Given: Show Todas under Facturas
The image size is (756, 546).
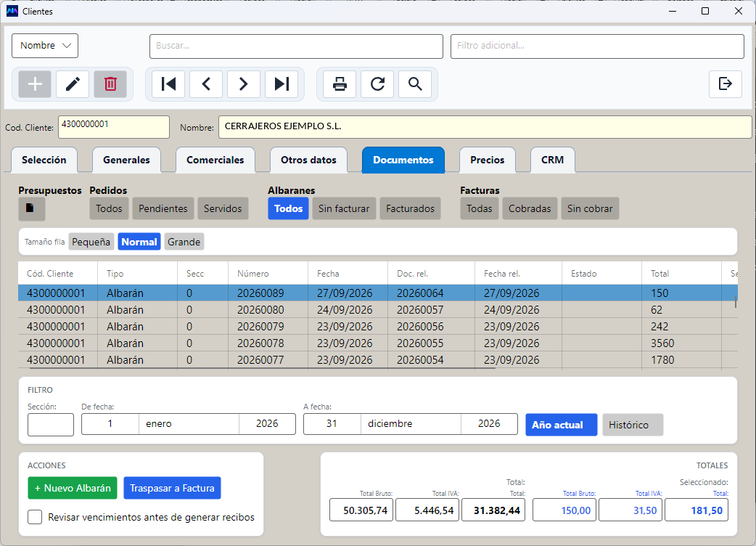Looking at the screenshot, I should point(480,208).
